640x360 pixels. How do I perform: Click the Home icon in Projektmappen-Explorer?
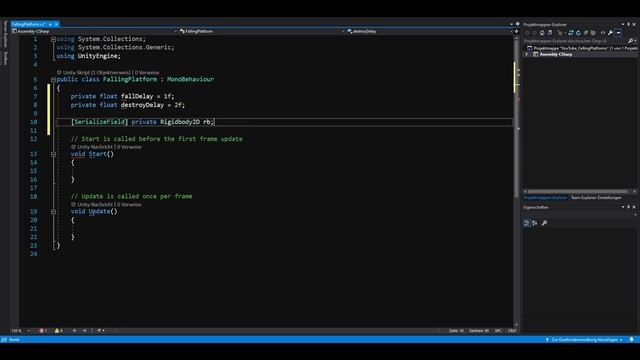(x=542, y=33)
